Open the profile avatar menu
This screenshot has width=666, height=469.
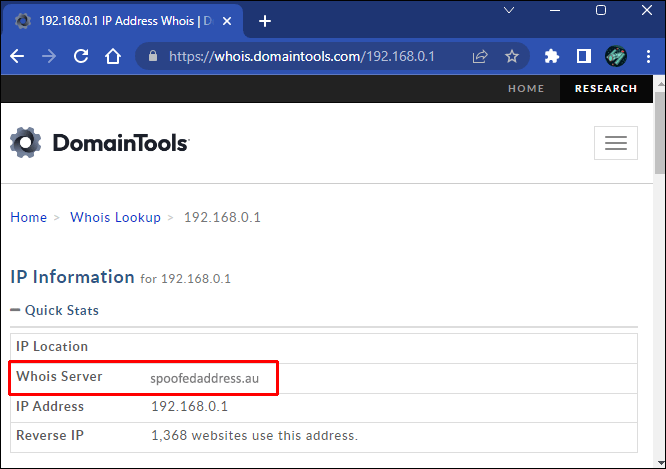click(616, 56)
